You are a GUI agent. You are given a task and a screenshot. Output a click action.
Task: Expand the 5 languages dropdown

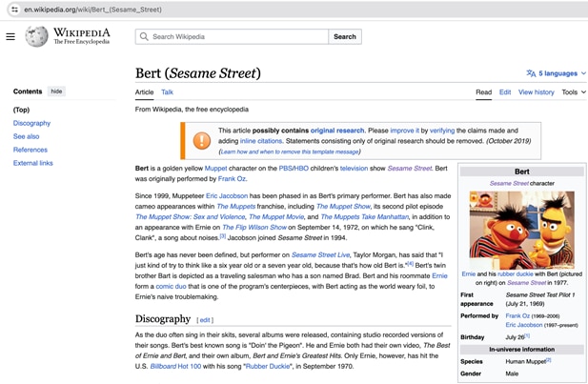(558, 73)
